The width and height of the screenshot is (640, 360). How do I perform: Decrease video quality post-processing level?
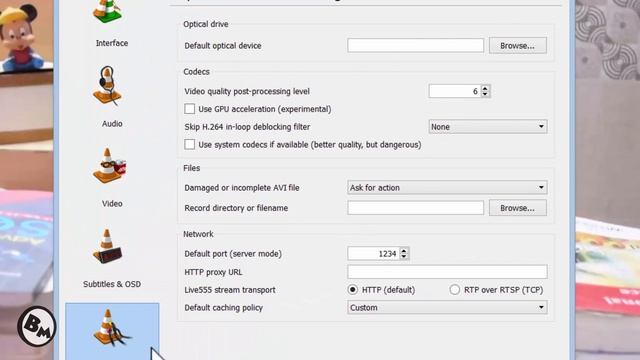485,94
